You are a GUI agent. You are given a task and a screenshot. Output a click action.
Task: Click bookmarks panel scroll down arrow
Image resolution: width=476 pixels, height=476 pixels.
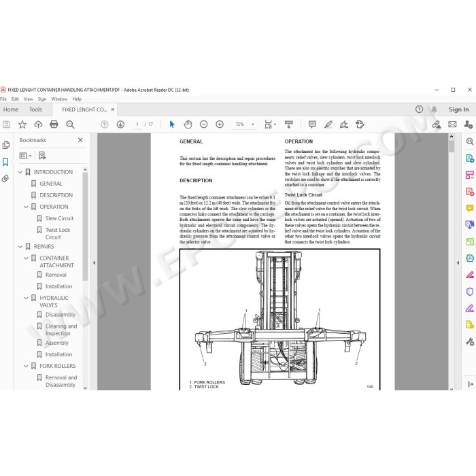pos(85,388)
